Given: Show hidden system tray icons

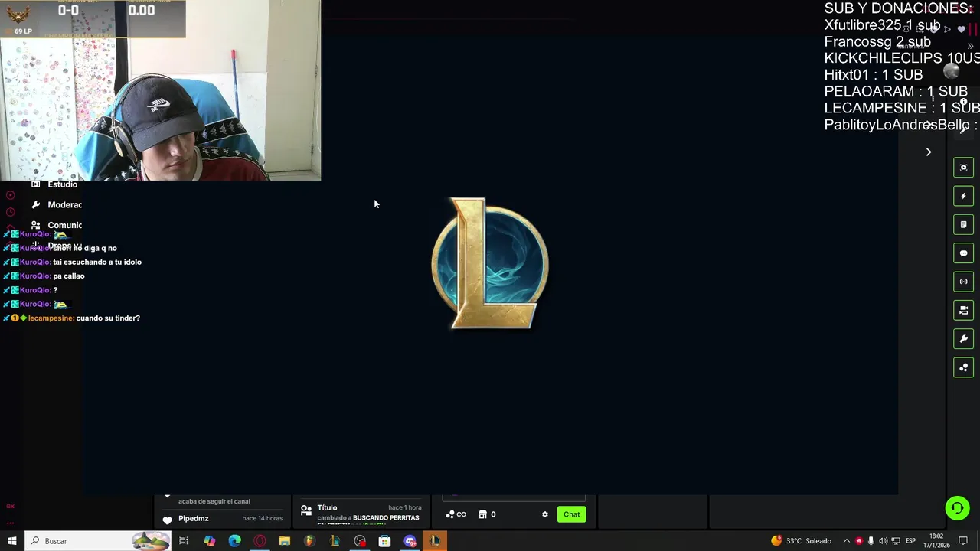Looking at the screenshot, I should pyautogui.click(x=846, y=541).
